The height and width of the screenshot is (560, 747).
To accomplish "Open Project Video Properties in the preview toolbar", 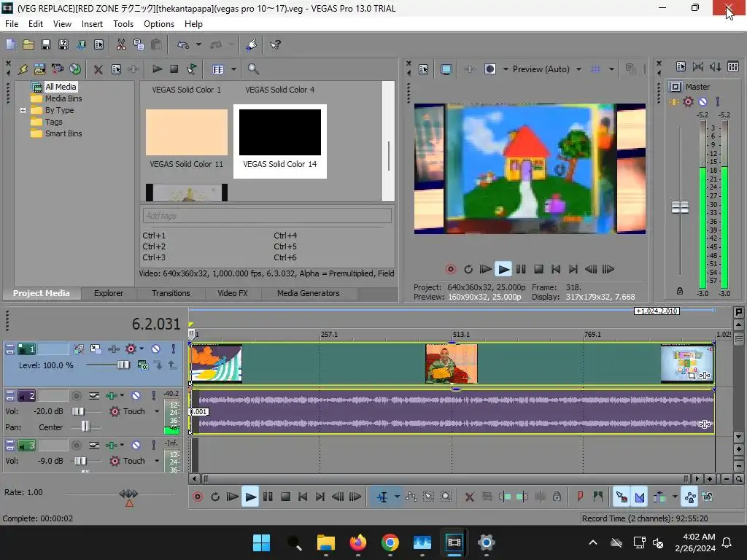I will coord(424,69).
